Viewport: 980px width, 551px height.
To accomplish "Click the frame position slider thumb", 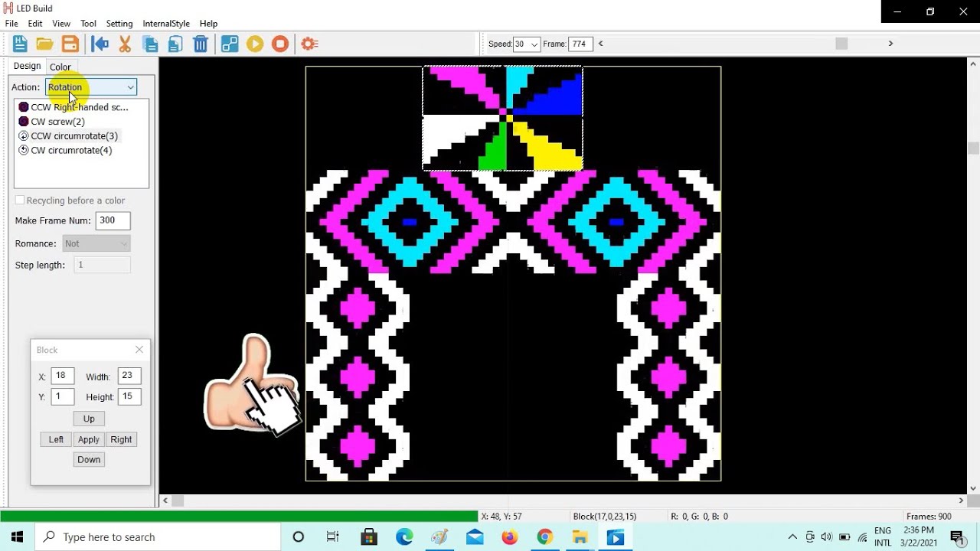I will (x=841, y=44).
